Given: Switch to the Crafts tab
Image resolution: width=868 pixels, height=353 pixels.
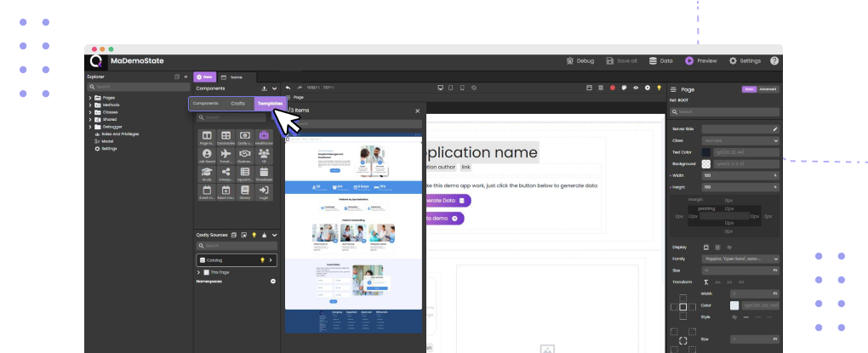Looking at the screenshot, I should click(237, 103).
